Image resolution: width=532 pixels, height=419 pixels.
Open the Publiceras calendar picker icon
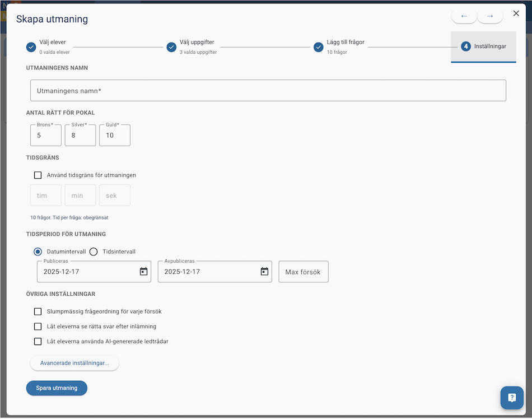pos(143,272)
